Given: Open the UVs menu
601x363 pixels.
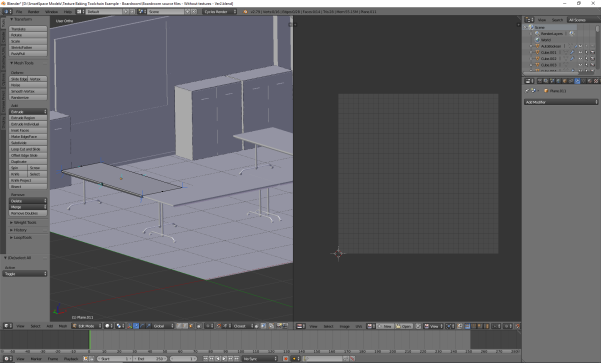Looking at the screenshot, I should click(359, 326).
